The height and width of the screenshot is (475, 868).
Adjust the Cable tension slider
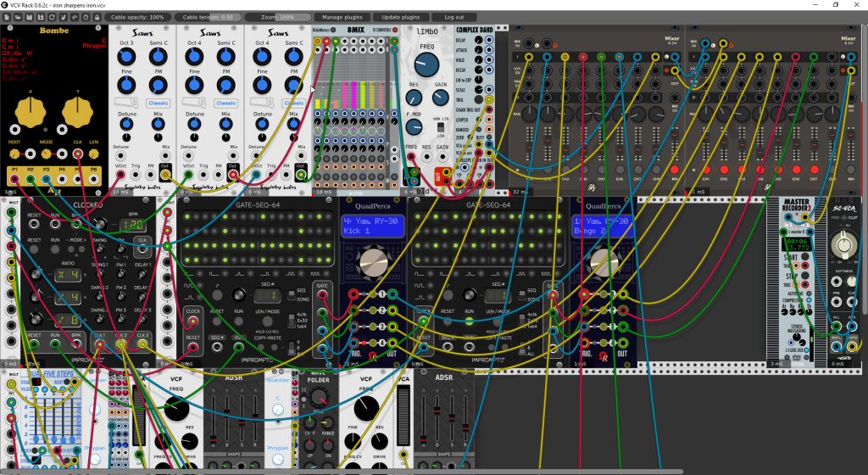(208, 17)
